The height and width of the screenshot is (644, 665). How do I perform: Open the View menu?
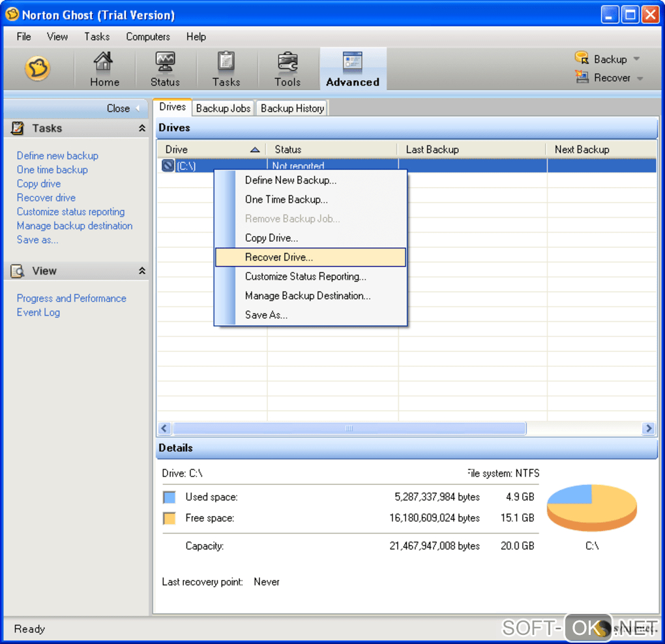[57, 37]
